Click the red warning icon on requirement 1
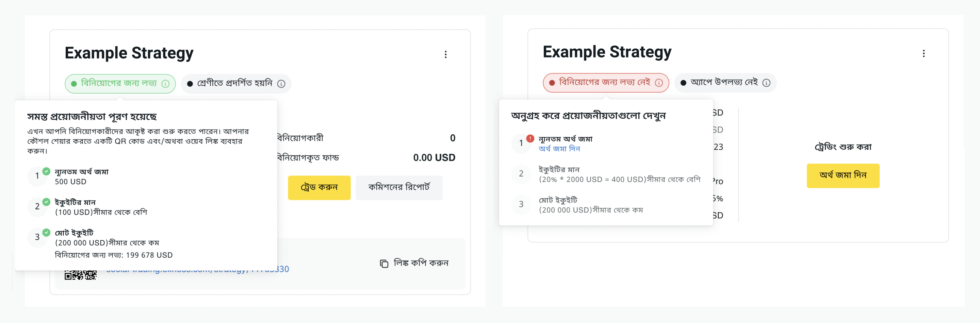The width and height of the screenshot is (980, 323). (x=530, y=138)
